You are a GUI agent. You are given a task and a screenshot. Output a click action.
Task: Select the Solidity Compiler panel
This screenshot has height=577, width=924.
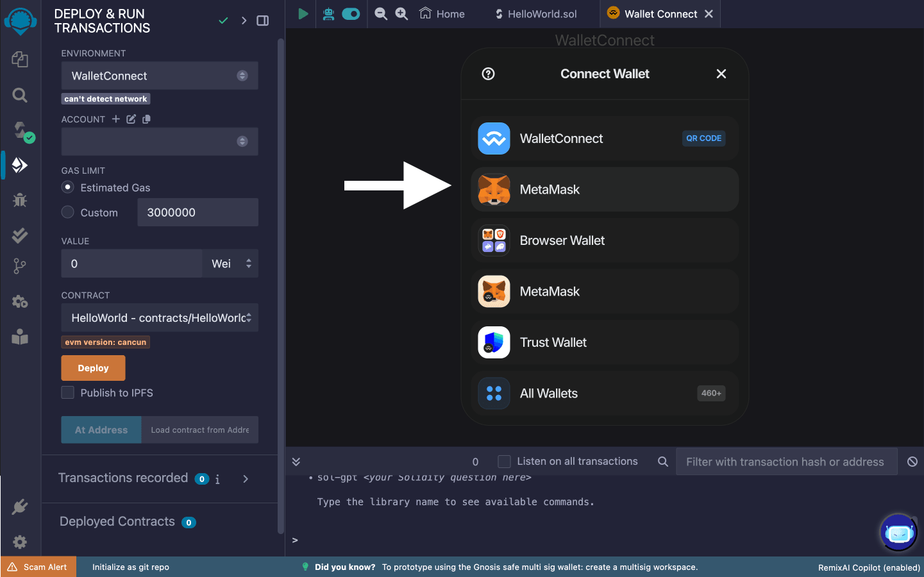pos(20,130)
